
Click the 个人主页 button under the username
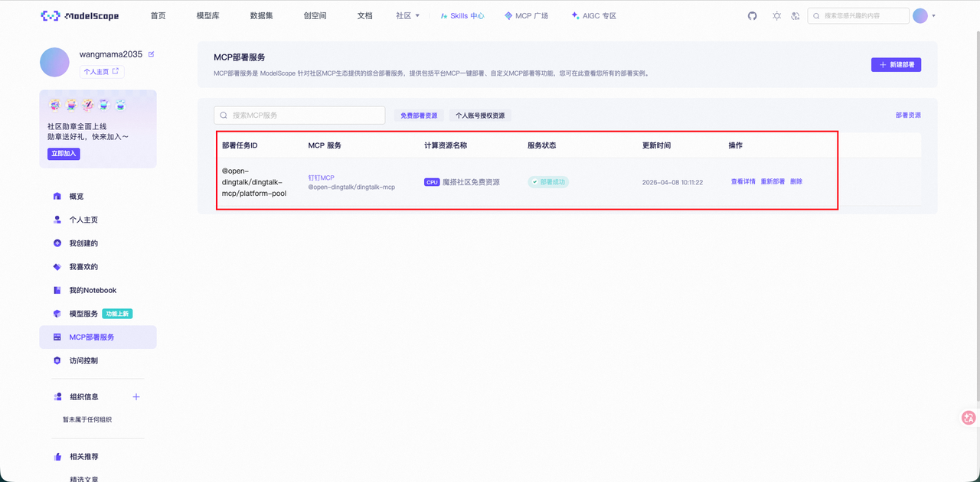pos(102,71)
